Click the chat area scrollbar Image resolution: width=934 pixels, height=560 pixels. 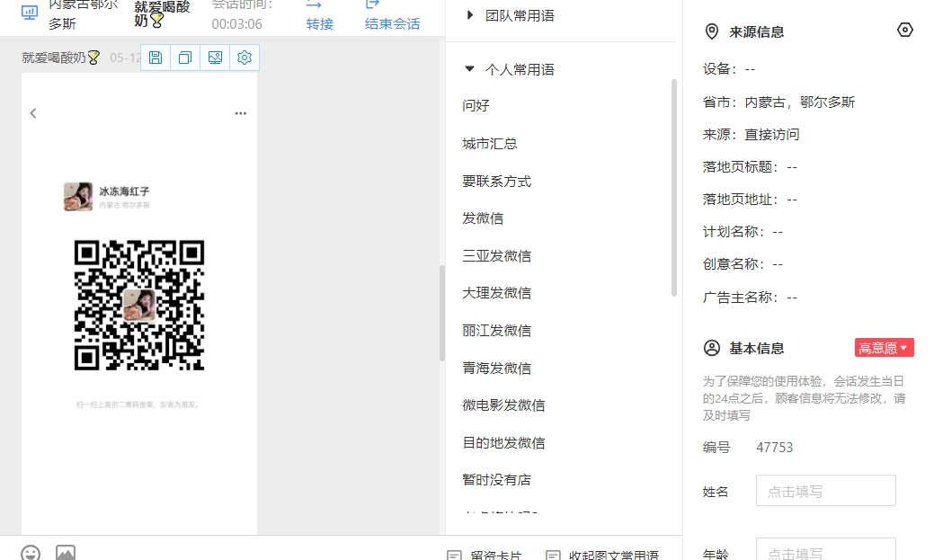pos(442,313)
